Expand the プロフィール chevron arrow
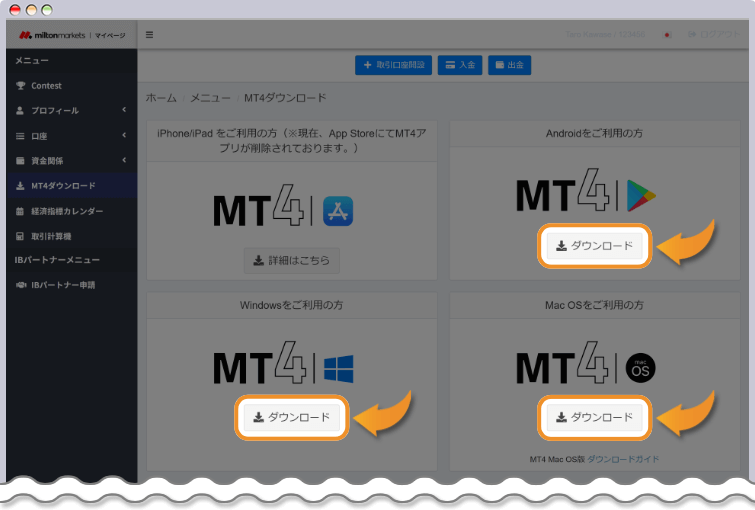Viewport: 755px width, 510px height. tap(124, 110)
